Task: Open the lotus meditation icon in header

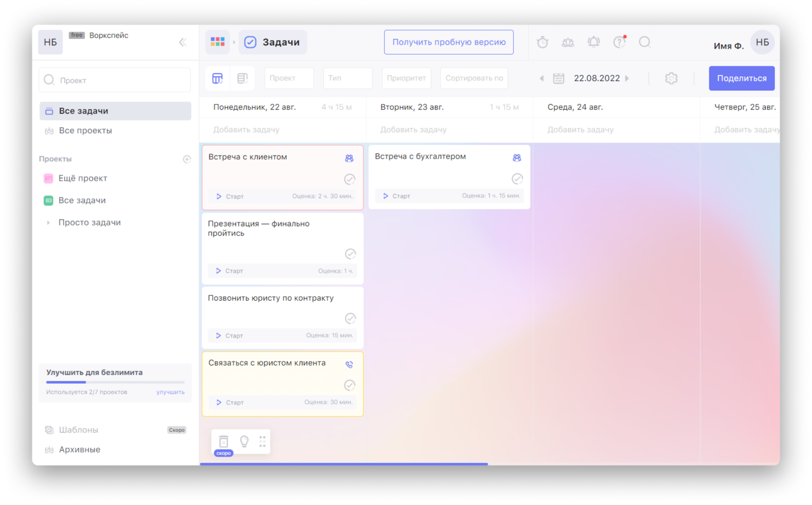Action: [568, 43]
